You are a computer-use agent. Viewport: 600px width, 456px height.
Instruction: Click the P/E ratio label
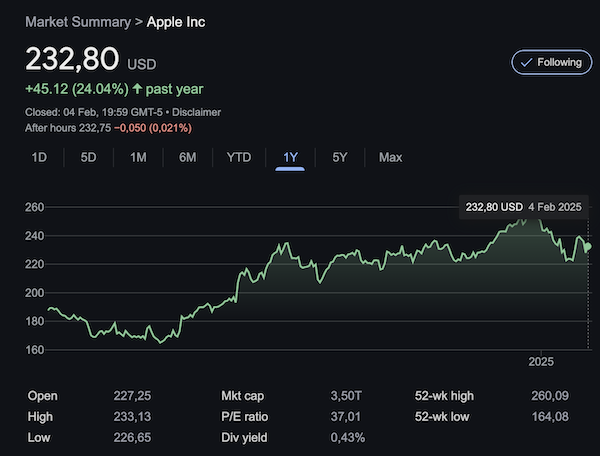[x=245, y=416]
